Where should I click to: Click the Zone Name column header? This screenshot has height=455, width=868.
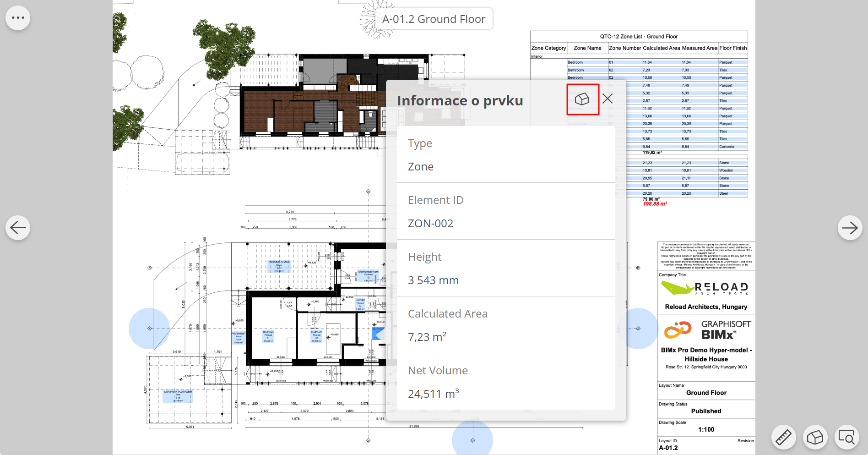(587, 48)
